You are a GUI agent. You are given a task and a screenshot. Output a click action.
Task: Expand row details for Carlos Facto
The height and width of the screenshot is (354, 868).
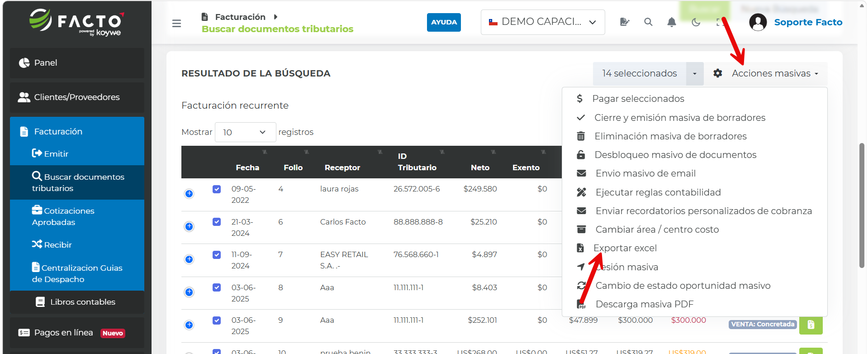[189, 226]
